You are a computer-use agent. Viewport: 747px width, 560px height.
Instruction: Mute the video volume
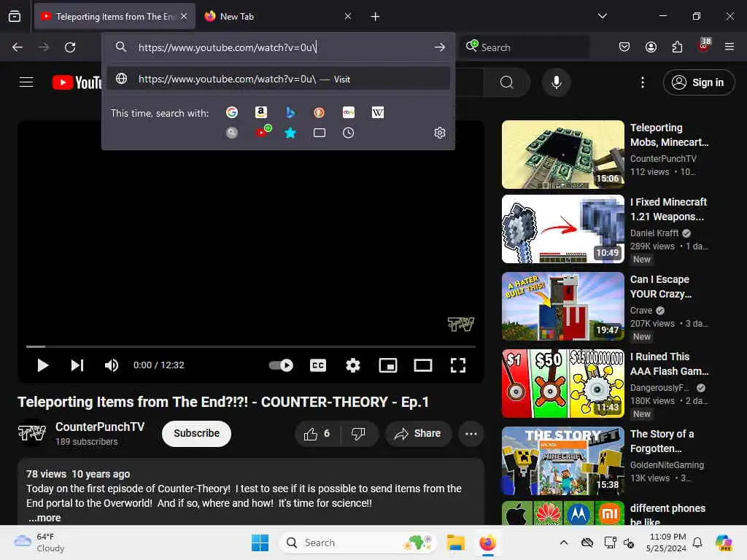[112, 365]
